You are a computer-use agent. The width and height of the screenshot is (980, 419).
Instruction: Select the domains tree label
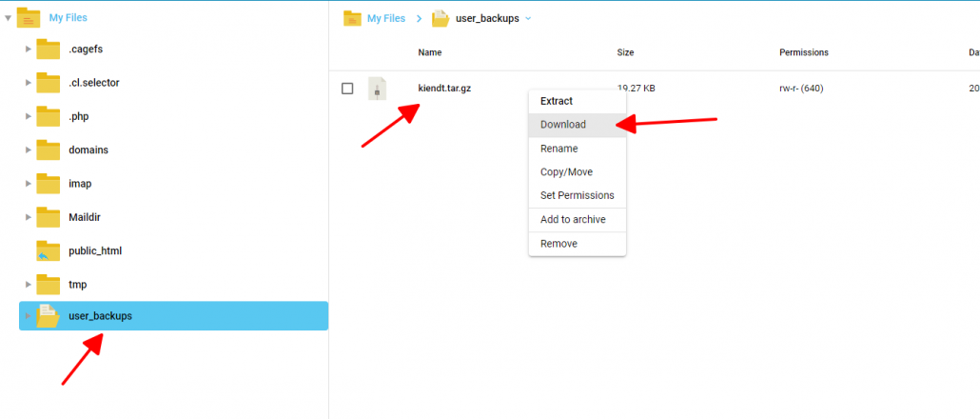88,150
